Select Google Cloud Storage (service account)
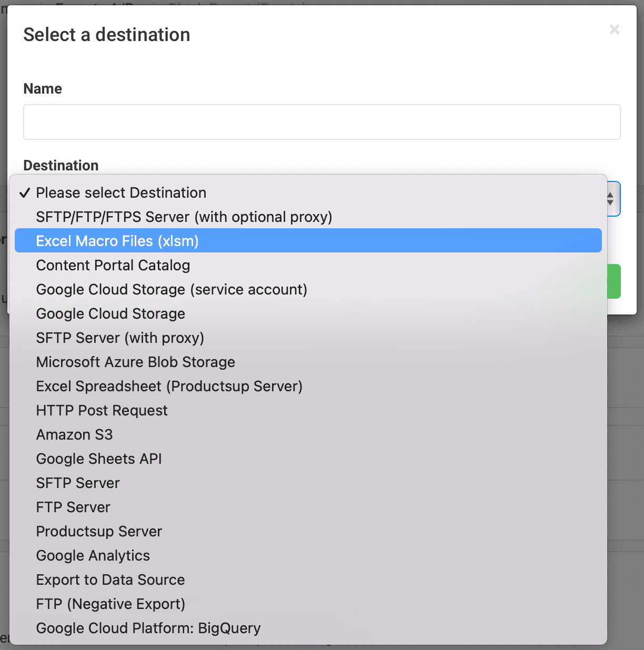The width and height of the screenshot is (644, 650). pyautogui.click(x=172, y=289)
